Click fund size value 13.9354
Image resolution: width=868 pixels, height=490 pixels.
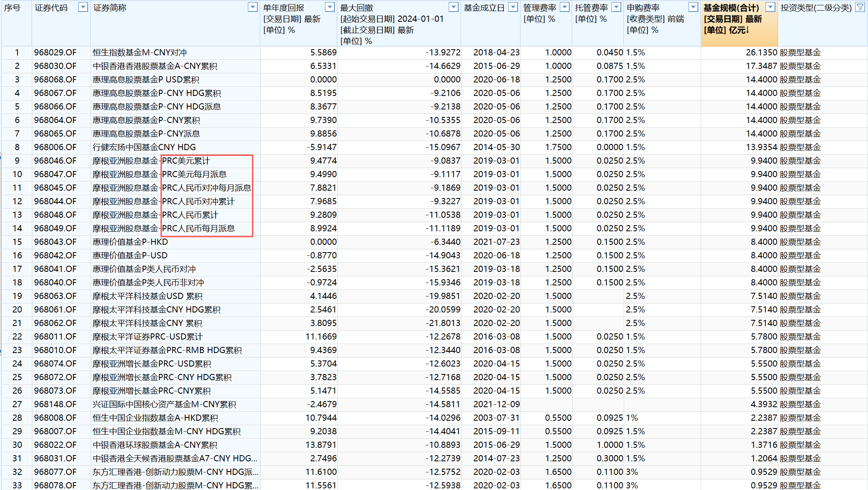click(761, 147)
